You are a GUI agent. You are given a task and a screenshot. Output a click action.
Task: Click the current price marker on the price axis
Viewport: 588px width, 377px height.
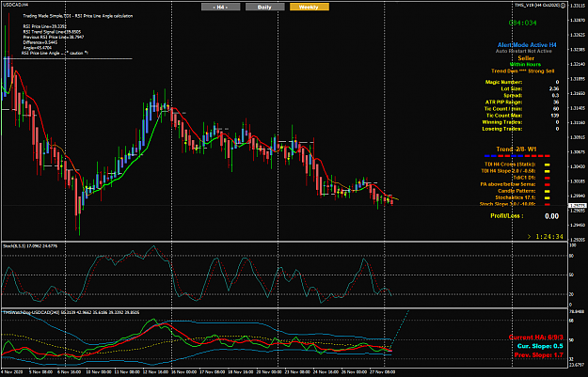click(578, 206)
